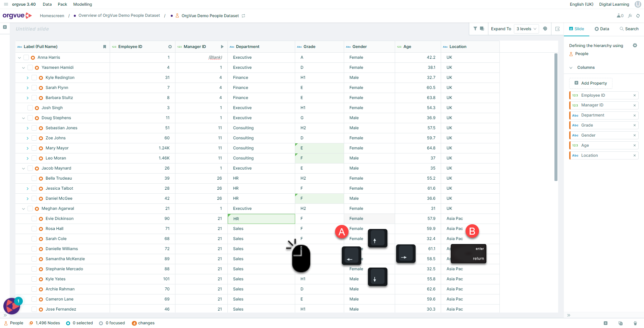Switch to the Data tab in side panel
The width and height of the screenshot is (644, 328).
point(602,29)
